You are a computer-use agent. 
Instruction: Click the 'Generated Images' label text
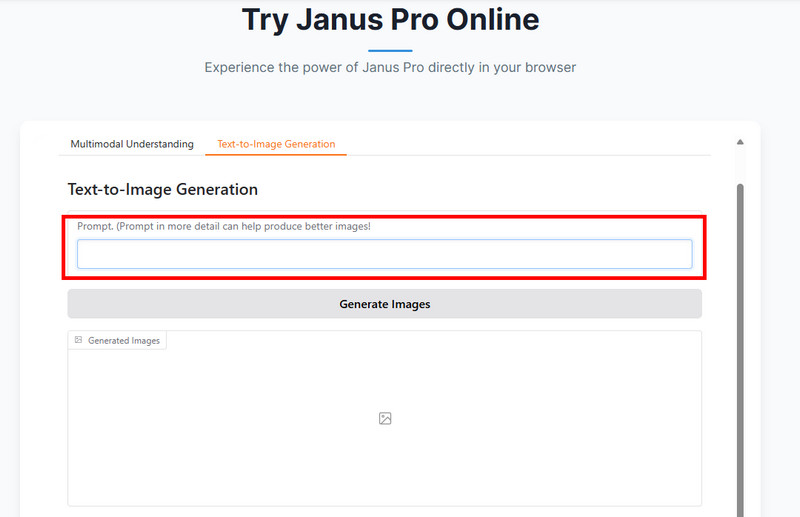[124, 340]
